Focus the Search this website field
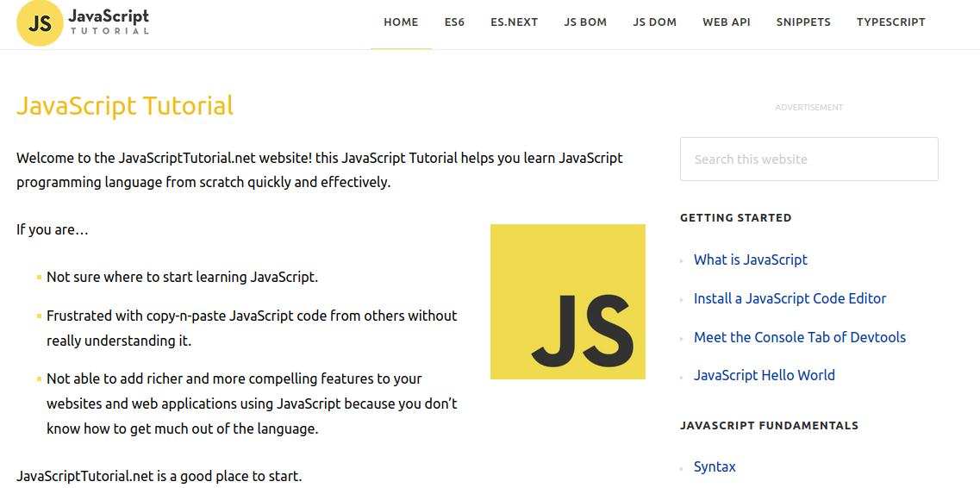The height and width of the screenshot is (488, 980). (808, 160)
